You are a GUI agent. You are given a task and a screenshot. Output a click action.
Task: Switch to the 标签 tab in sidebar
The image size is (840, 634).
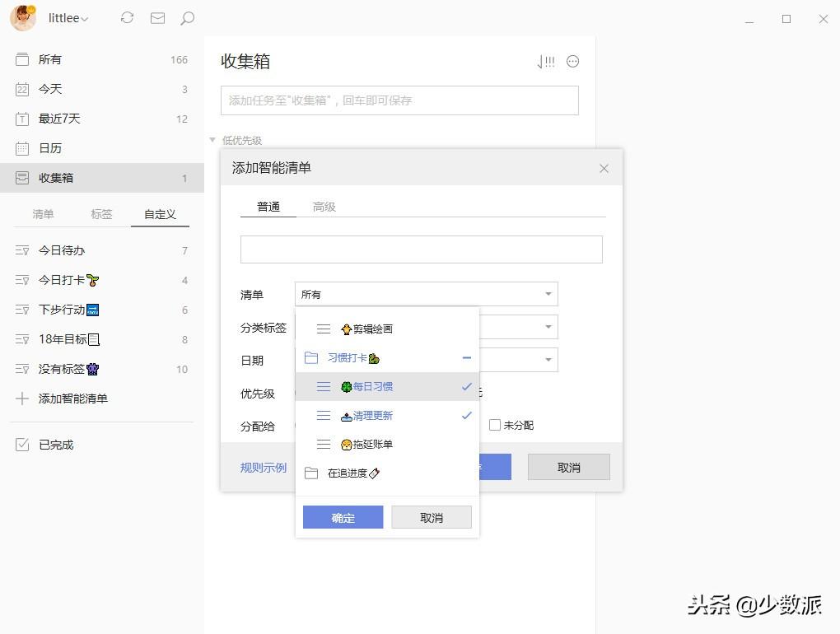coord(101,213)
